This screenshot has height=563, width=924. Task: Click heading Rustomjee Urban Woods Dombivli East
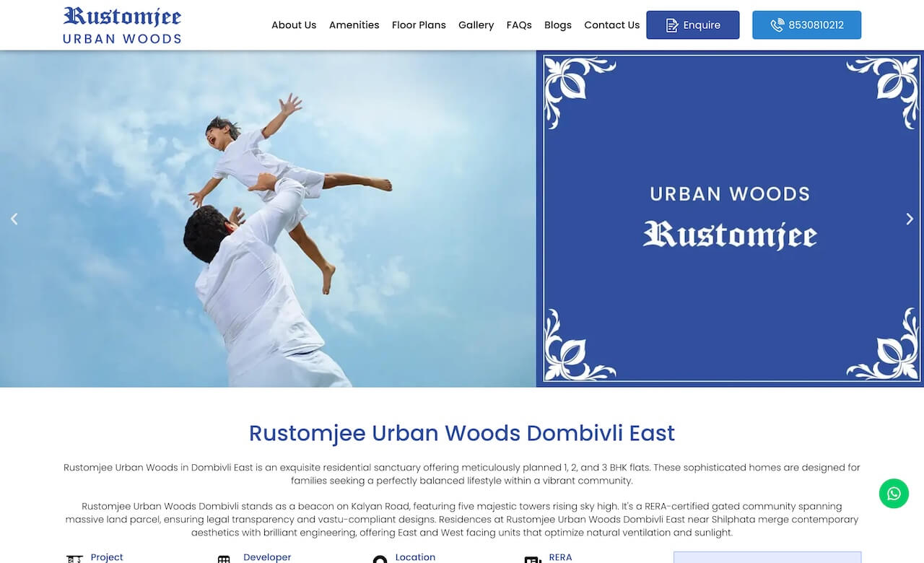(462, 433)
